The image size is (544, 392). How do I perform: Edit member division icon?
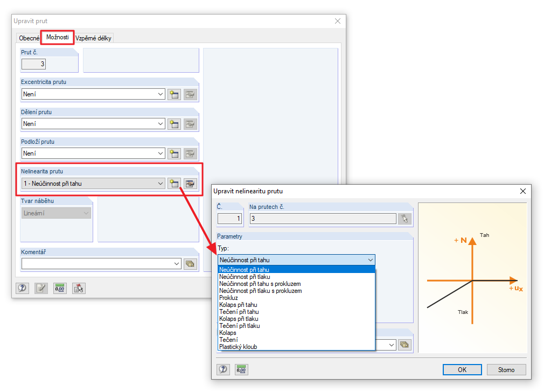[190, 124]
